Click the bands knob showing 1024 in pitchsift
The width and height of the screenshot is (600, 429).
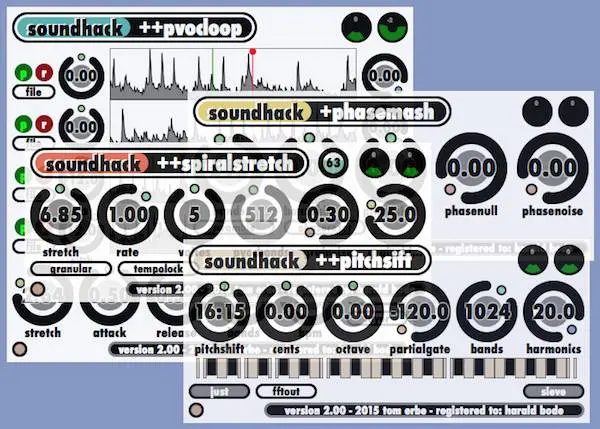click(487, 312)
